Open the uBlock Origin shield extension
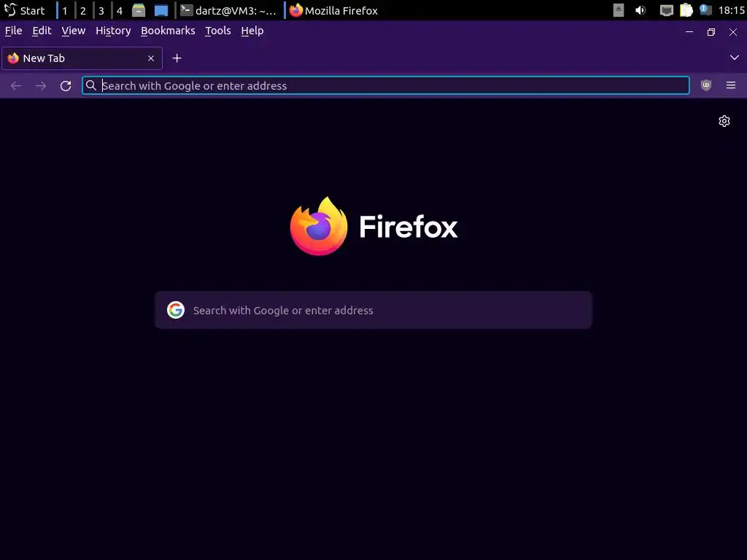 click(706, 85)
